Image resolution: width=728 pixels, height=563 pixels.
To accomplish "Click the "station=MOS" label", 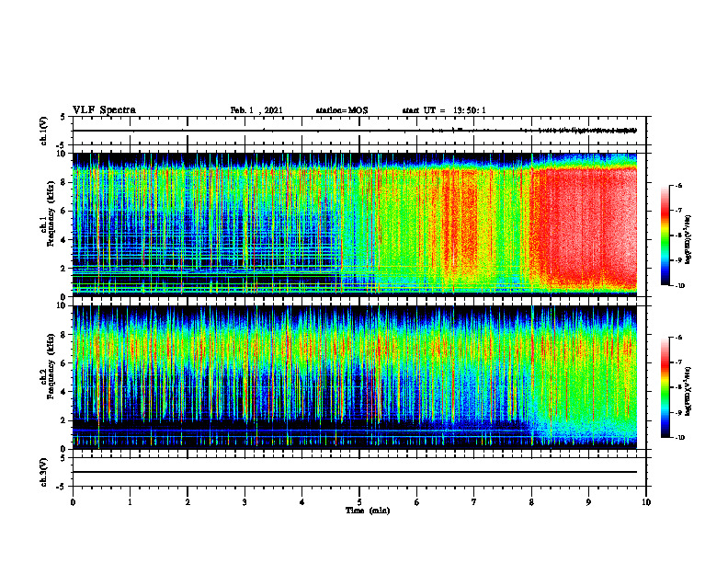I will [342, 110].
